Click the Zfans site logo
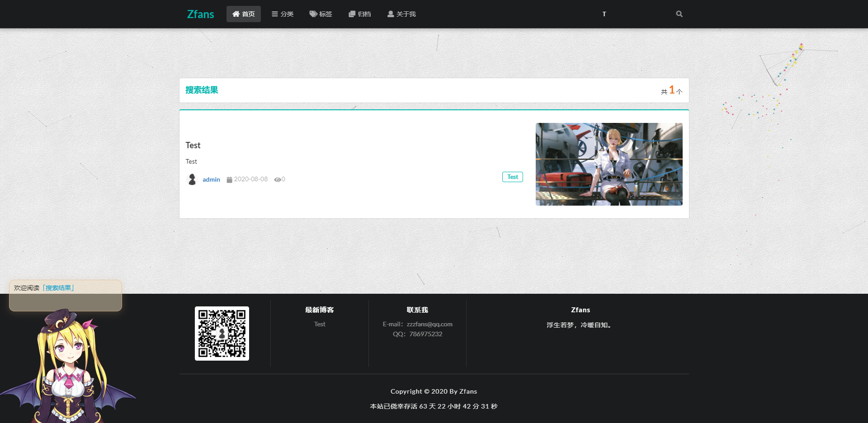The height and width of the screenshot is (423, 868). pyautogui.click(x=200, y=14)
